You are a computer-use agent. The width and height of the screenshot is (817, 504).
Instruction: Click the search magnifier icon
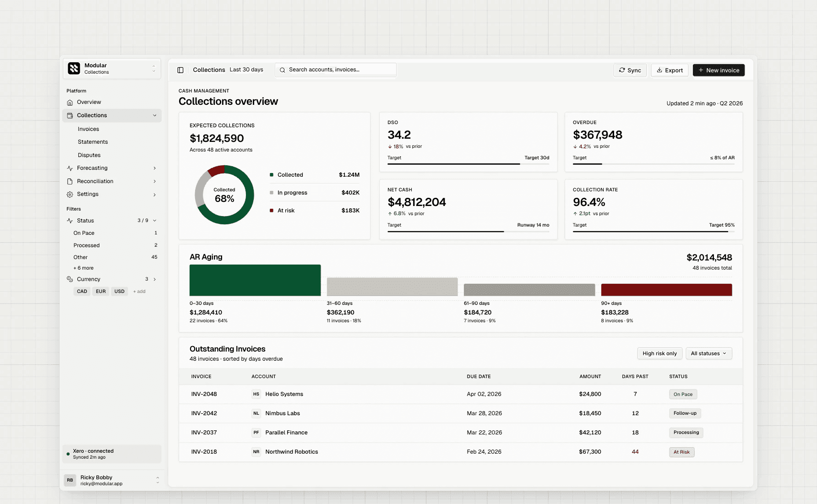click(x=283, y=70)
